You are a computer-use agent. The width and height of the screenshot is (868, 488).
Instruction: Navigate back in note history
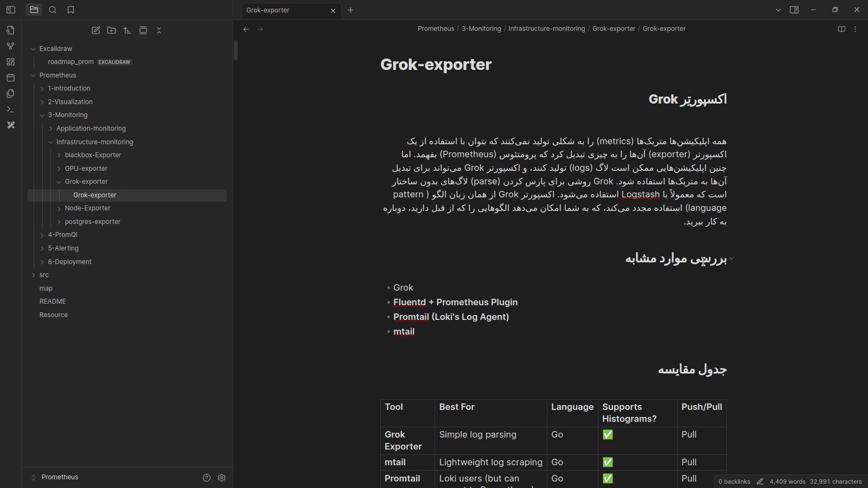[x=246, y=29]
